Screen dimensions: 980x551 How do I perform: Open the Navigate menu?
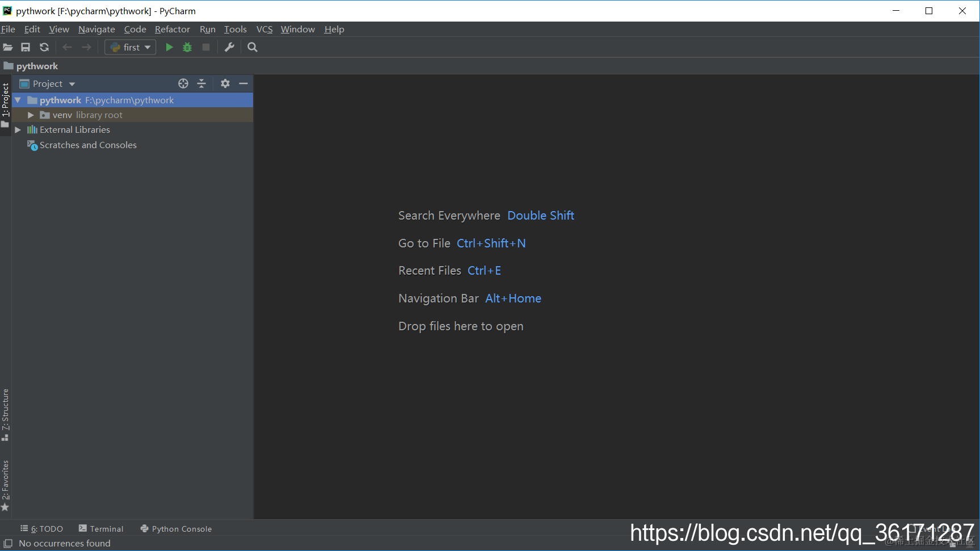pyautogui.click(x=96, y=30)
